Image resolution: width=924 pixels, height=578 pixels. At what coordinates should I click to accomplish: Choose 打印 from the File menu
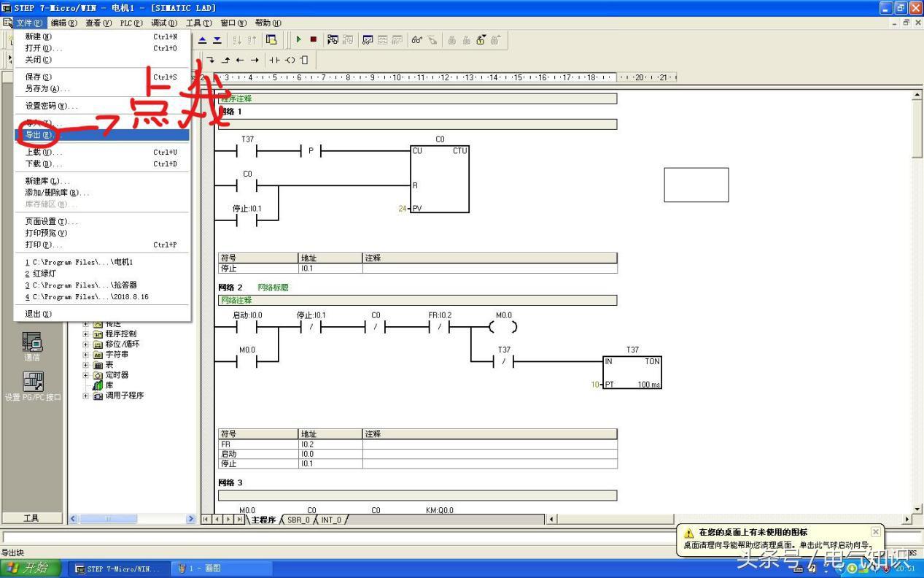[x=103, y=244]
